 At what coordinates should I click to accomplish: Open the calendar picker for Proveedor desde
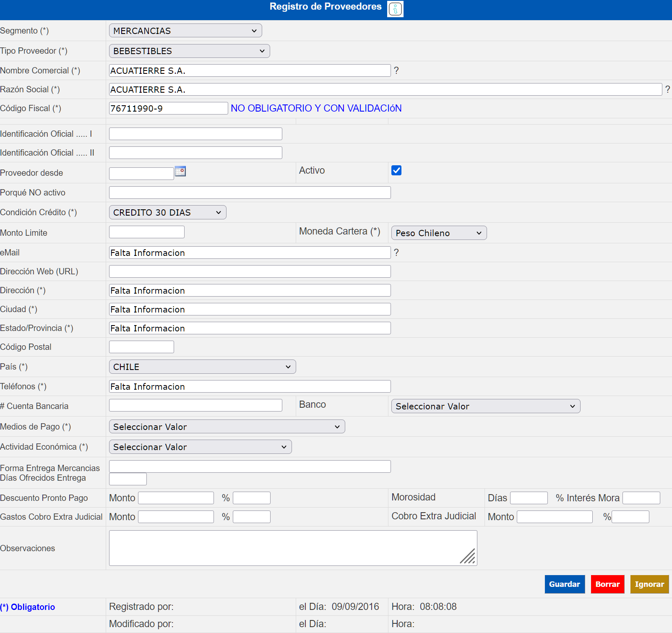click(180, 171)
